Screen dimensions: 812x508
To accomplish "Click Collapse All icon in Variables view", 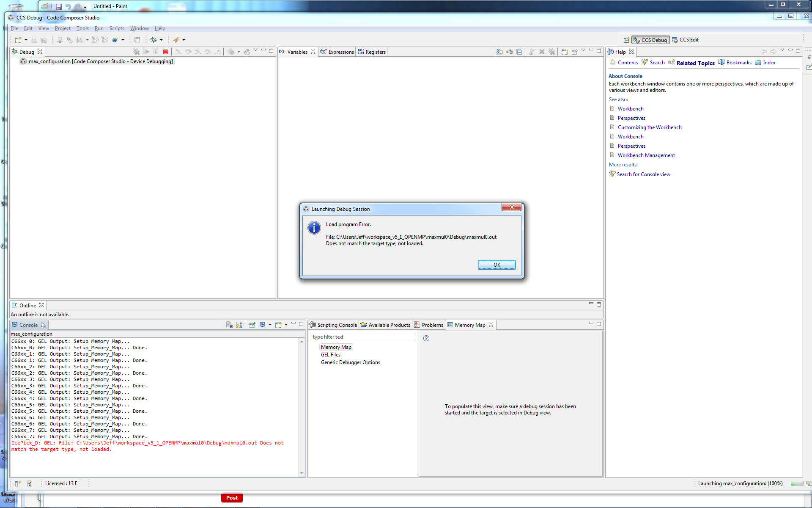I will pyautogui.click(x=519, y=52).
